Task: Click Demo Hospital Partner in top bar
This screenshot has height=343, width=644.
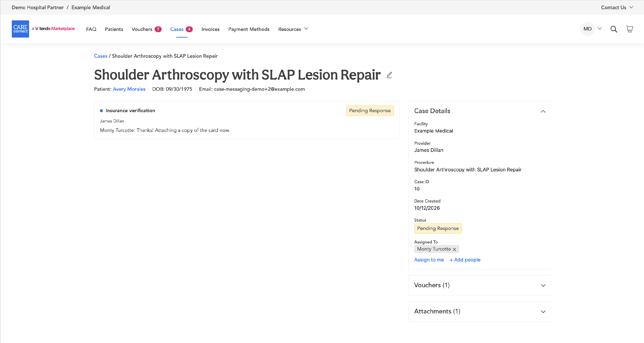Action: (38, 8)
